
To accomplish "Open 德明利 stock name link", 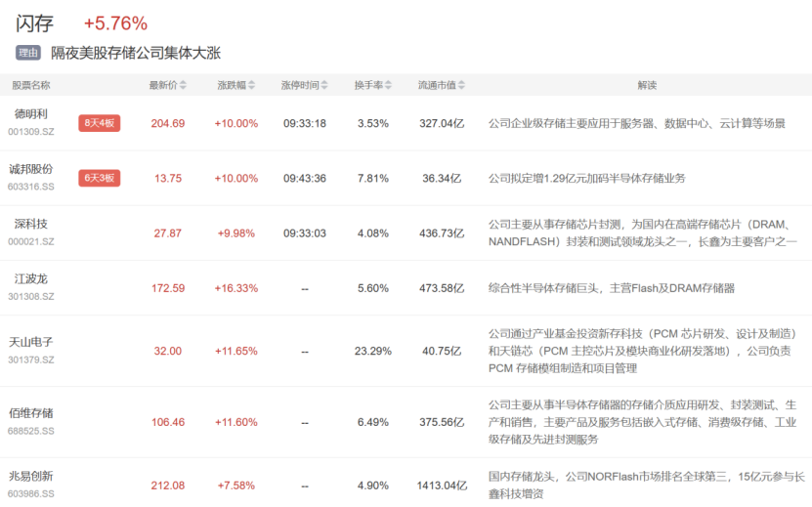I will (31, 114).
